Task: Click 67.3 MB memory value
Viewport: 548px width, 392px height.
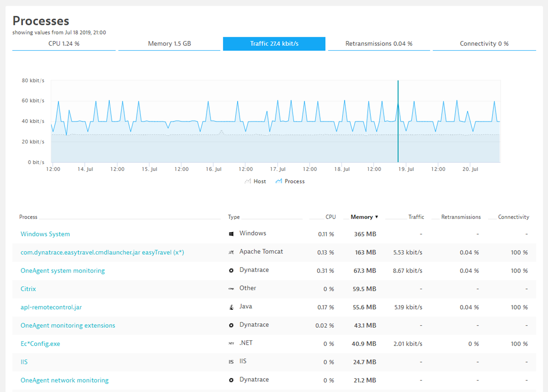Action: coord(365,271)
